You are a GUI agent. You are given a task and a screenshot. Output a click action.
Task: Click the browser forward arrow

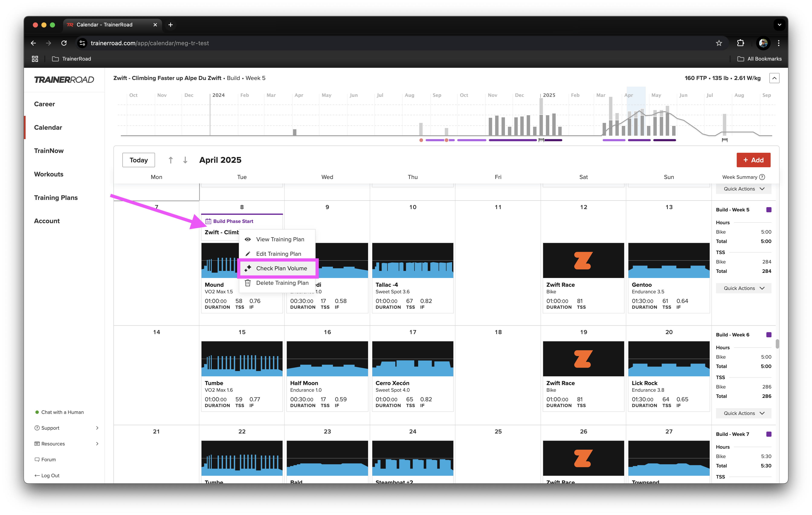point(49,43)
